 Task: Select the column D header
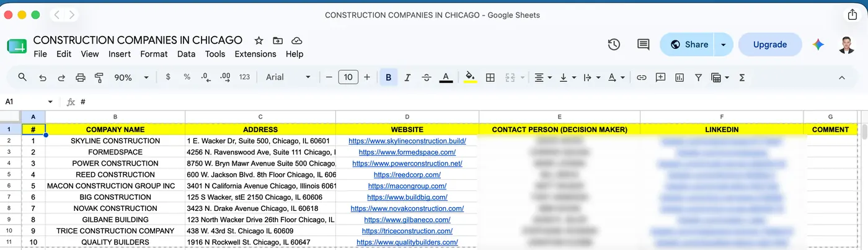click(407, 117)
